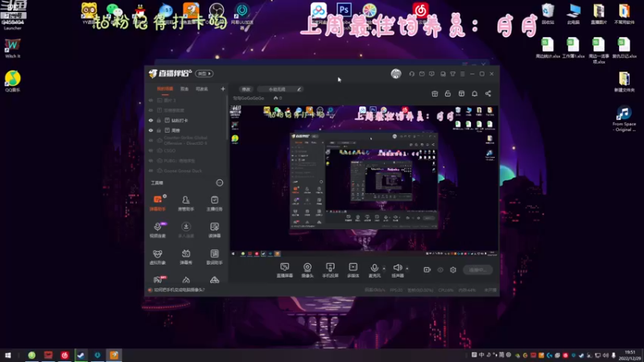This screenshot has height=362, width=644.
Task: Add live screen capture source
Action: pos(285,270)
